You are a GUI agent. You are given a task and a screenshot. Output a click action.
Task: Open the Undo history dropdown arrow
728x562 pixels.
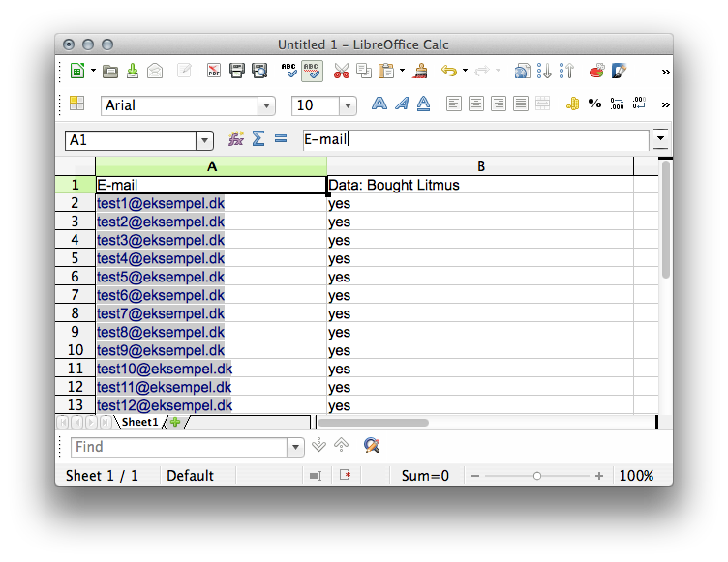pos(465,71)
